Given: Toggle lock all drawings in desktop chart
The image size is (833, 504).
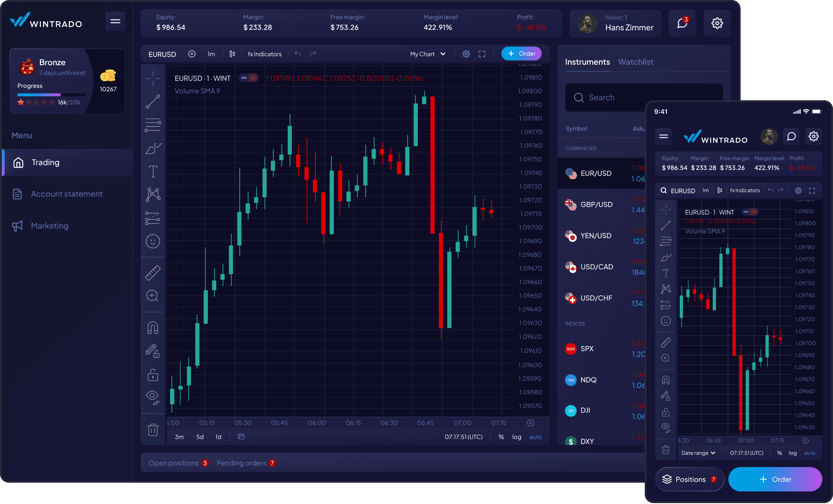Looking at the screenshot, I should coord(153,375).
